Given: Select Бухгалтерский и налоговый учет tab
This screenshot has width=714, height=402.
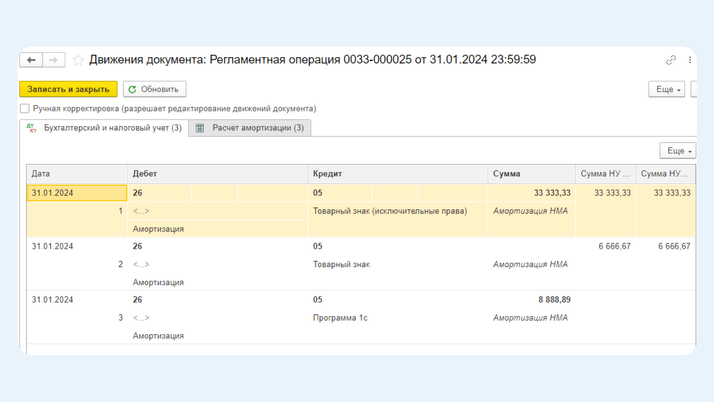Looking at the screenshot, I should coord(110,128).
